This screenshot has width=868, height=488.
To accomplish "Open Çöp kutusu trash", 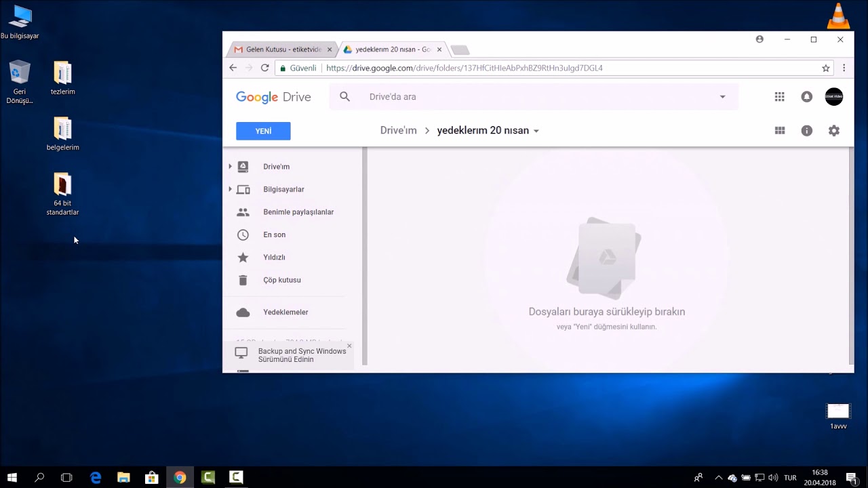I will click(281, 280).
